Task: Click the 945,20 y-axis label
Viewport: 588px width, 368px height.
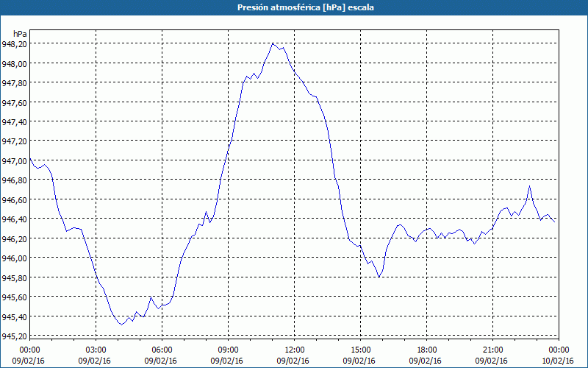Action: click(x=14, y=336)
